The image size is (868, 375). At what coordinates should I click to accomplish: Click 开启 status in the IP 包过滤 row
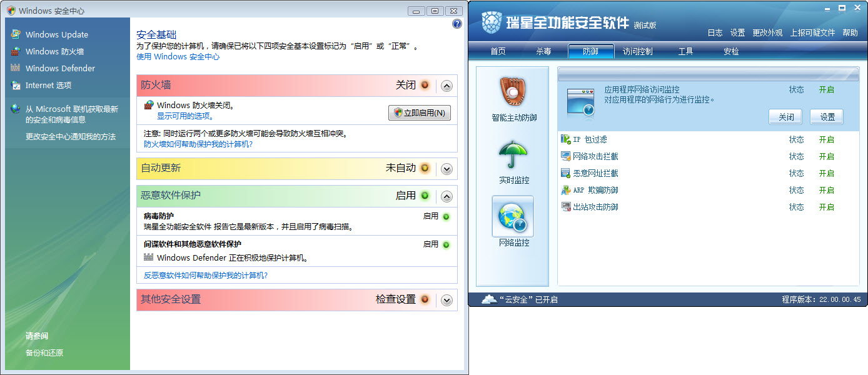point(827,139)
